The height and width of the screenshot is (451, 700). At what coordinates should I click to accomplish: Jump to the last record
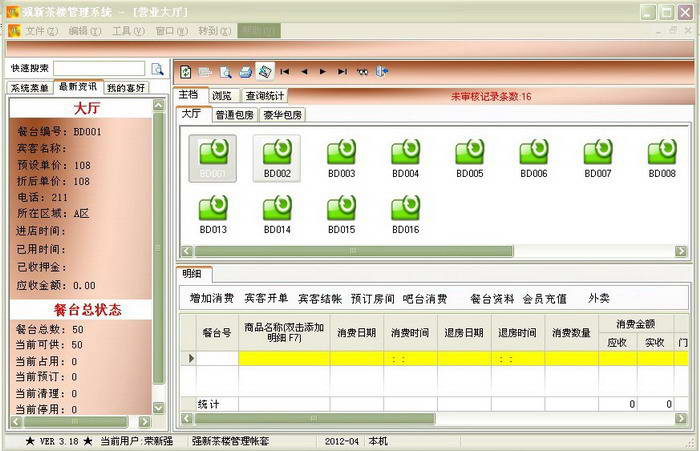(x=342, y=71)
